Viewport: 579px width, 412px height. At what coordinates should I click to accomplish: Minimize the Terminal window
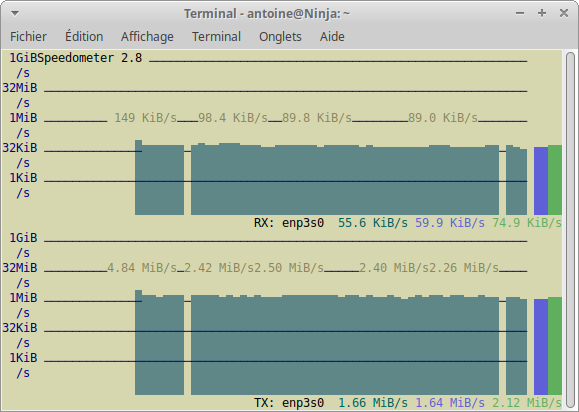(520, 13)
